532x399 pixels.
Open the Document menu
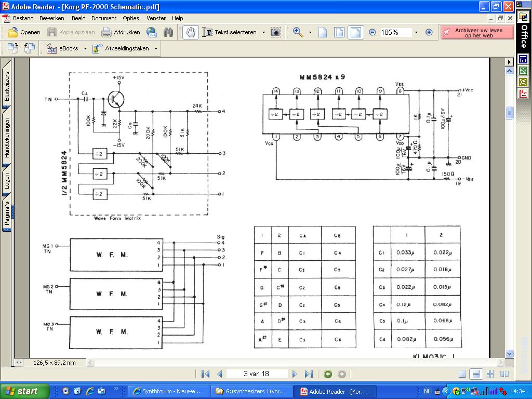(104, 18)
